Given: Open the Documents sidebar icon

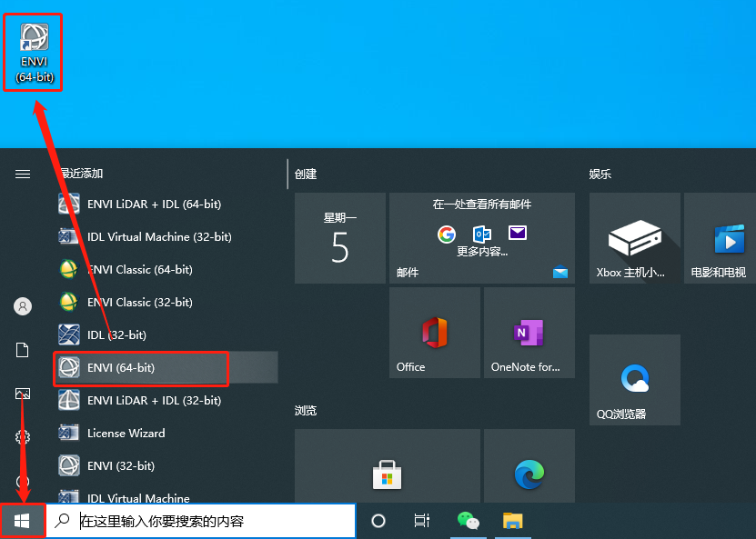Looking at the screenshot, I should (23, 350).
